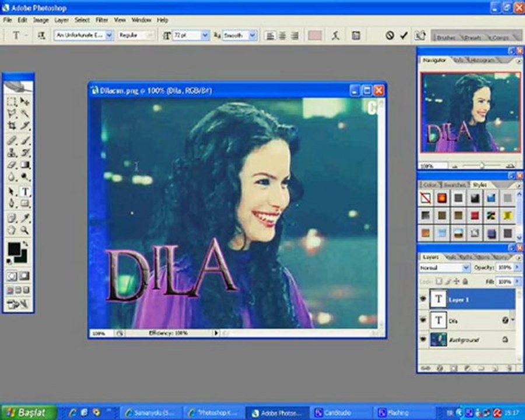Toggle the Character and Paragraph palettes
The width and height of the screenshot is (525, 420).
click(356, 35)
